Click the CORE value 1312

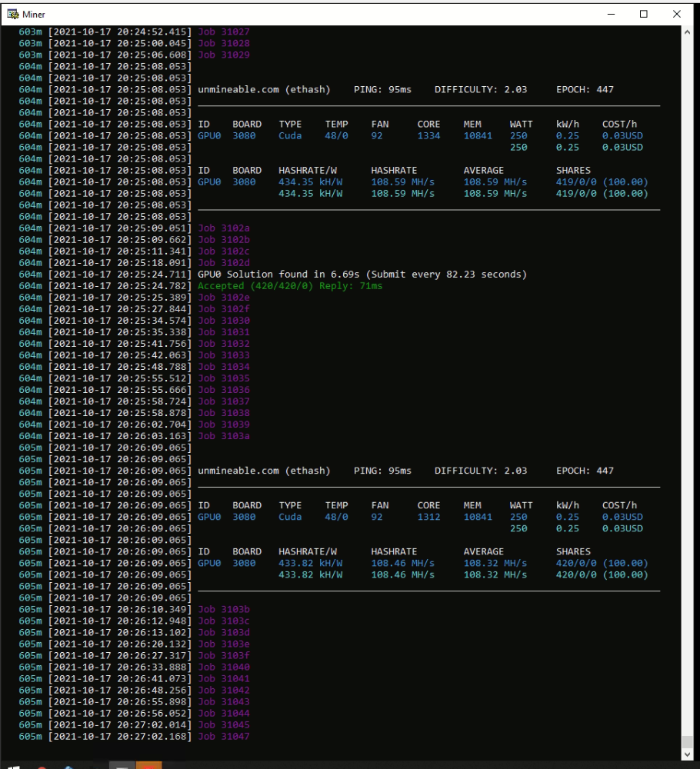click(x=428, y=517)
